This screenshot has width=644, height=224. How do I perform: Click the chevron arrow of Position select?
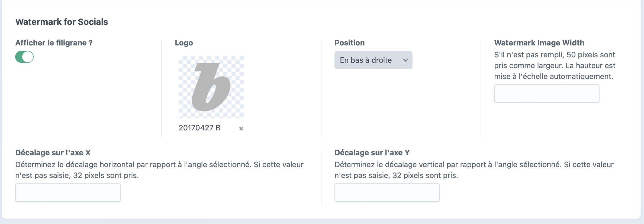(405, 60)
